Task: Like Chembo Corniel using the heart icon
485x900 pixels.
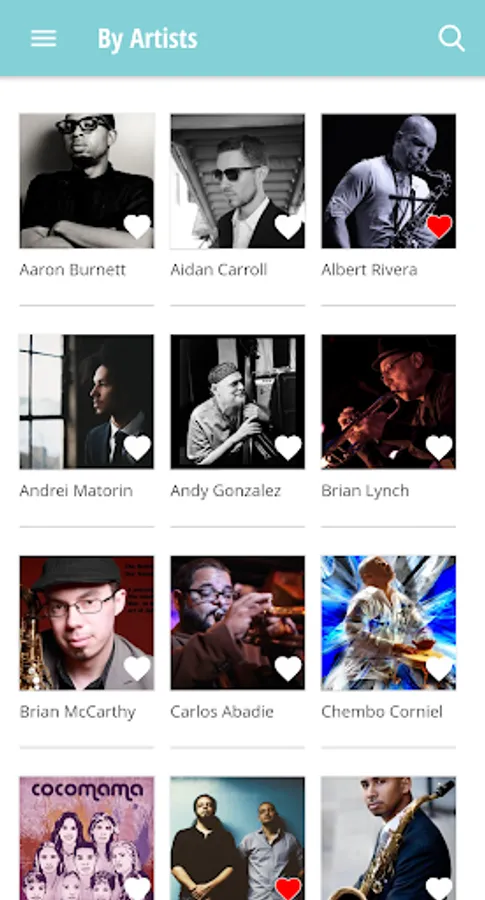Action: click(439, 669)
